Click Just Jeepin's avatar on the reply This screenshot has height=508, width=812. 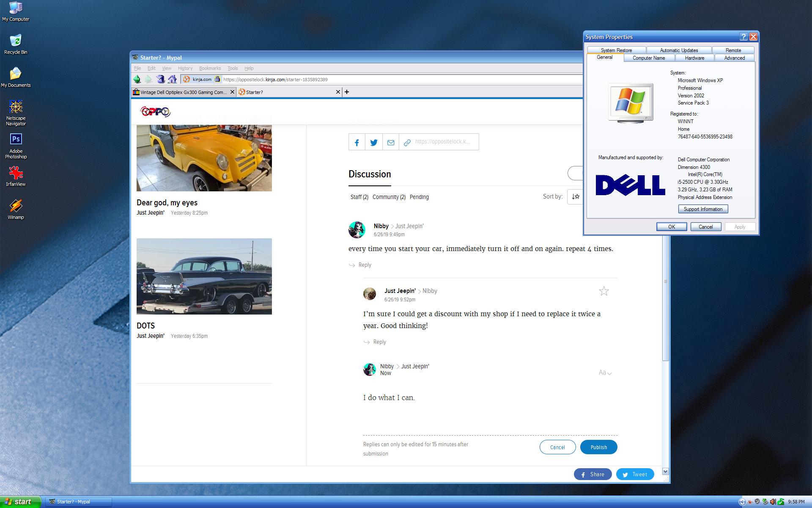coord(370,293)
